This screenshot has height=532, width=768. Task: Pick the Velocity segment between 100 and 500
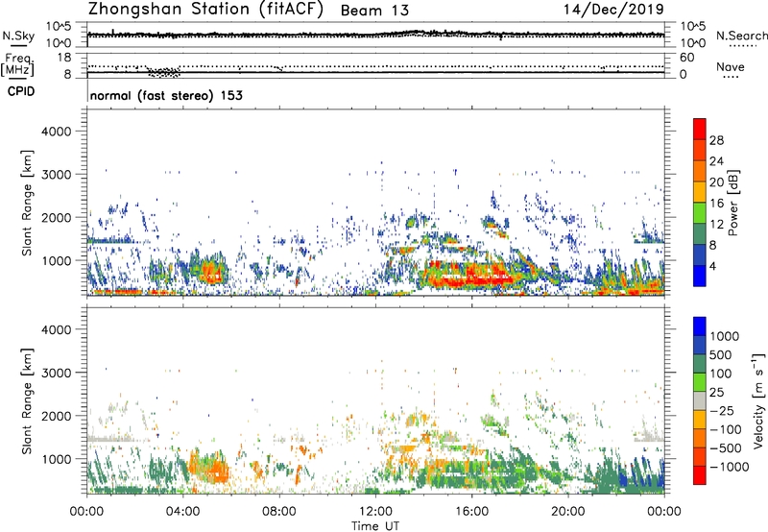coord(700,364)
